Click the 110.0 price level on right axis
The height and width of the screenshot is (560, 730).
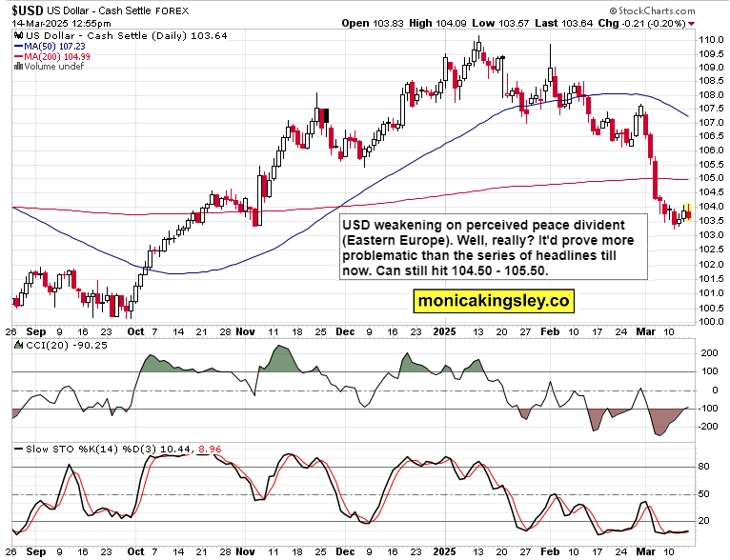[x=711, y=40]
